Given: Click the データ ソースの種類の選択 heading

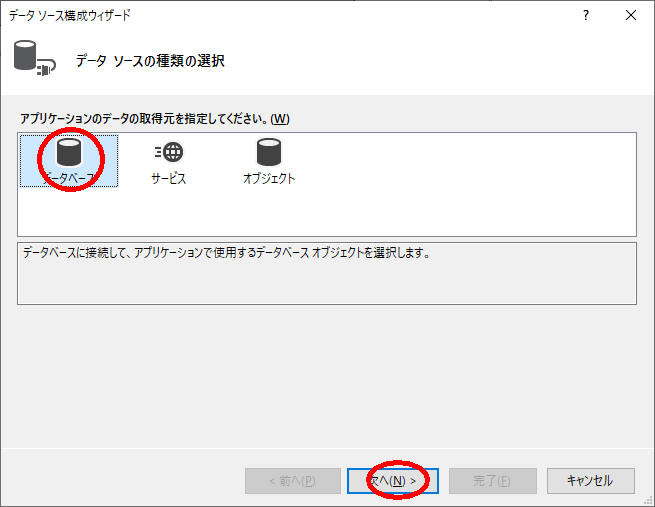Looking at the screenshot, I should [x=150, y=61].
